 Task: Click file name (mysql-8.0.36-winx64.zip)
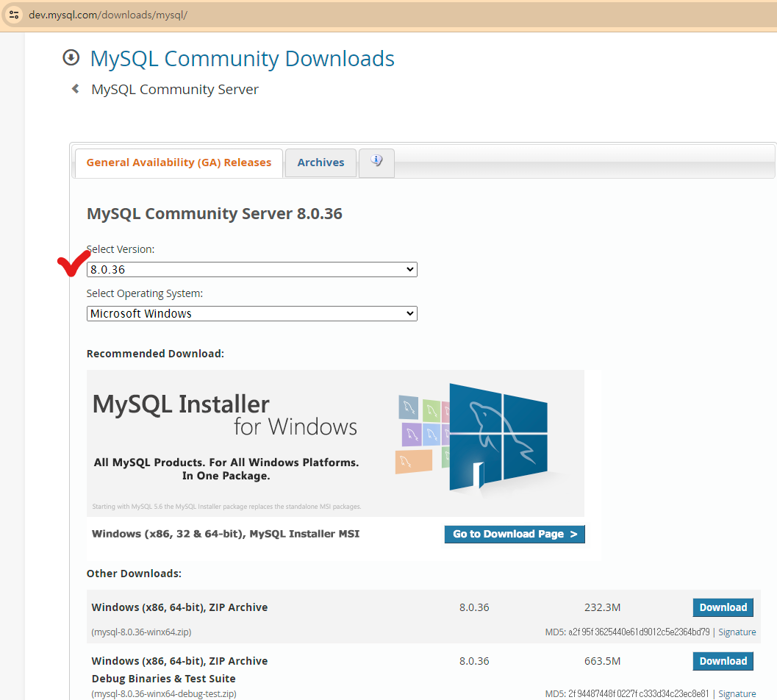(x=141, y=632)
